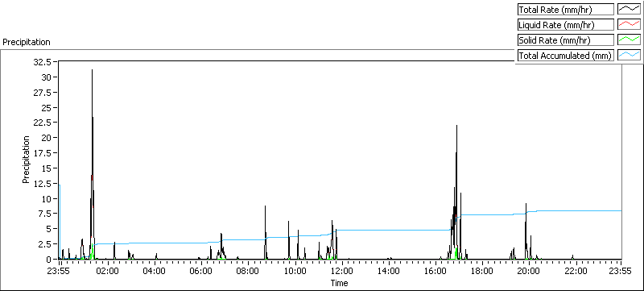Screen dimensions: 644x291
Task: Click the rightmost 23:55 time-axis label
Action: point(620,271)
